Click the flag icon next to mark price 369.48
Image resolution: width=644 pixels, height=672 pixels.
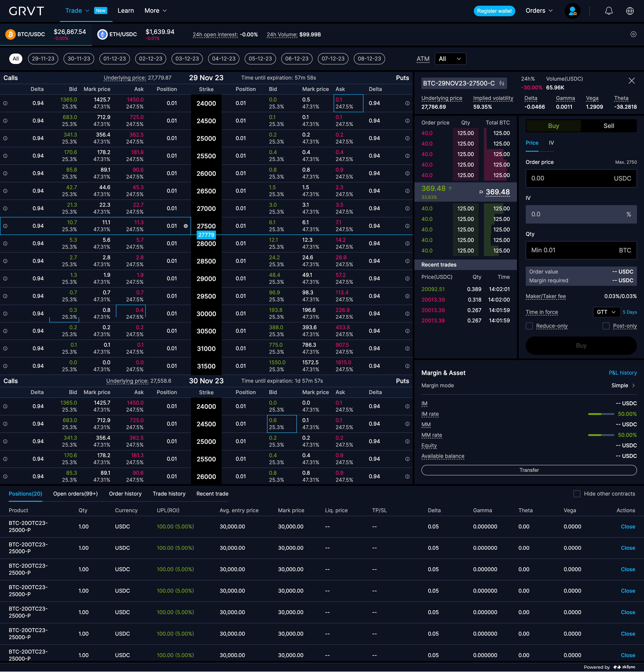pyautogui.click(x=481, y=192)
